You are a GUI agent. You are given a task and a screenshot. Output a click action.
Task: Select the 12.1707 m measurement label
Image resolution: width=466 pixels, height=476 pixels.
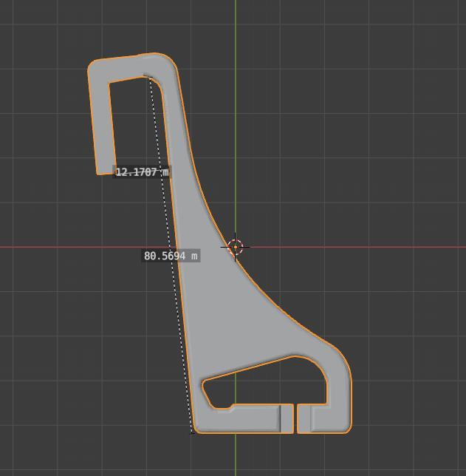[142, 172]
